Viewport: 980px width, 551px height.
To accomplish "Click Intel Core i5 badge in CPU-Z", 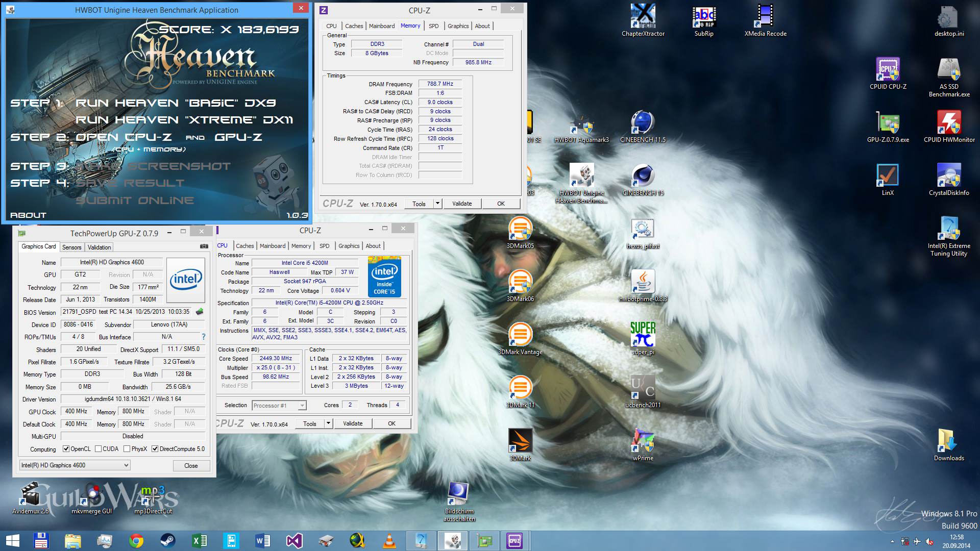I will 384,277.
